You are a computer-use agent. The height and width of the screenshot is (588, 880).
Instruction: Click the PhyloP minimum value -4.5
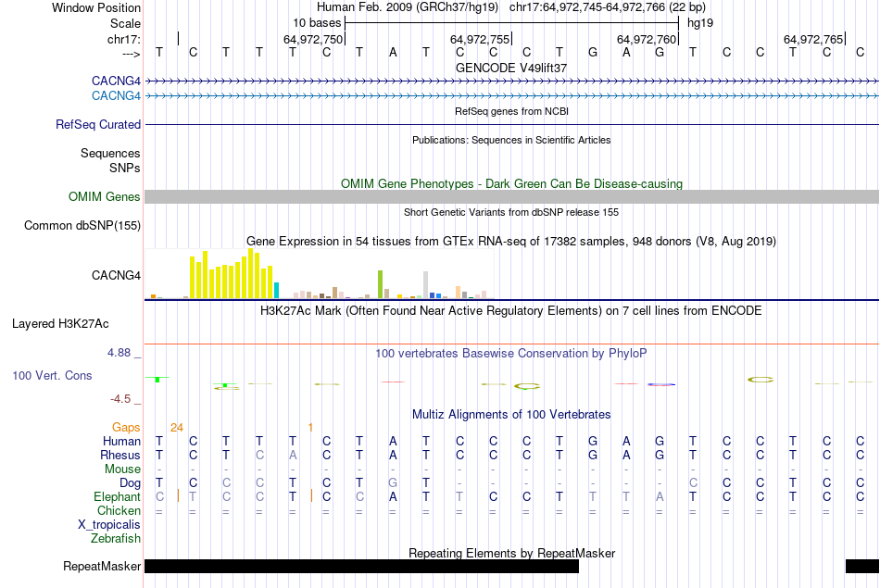(120, 399)
